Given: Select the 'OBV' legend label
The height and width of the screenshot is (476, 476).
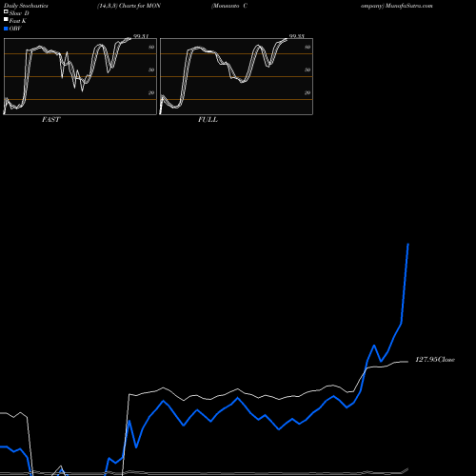Looking at the screenshot, I should point(15,29).
